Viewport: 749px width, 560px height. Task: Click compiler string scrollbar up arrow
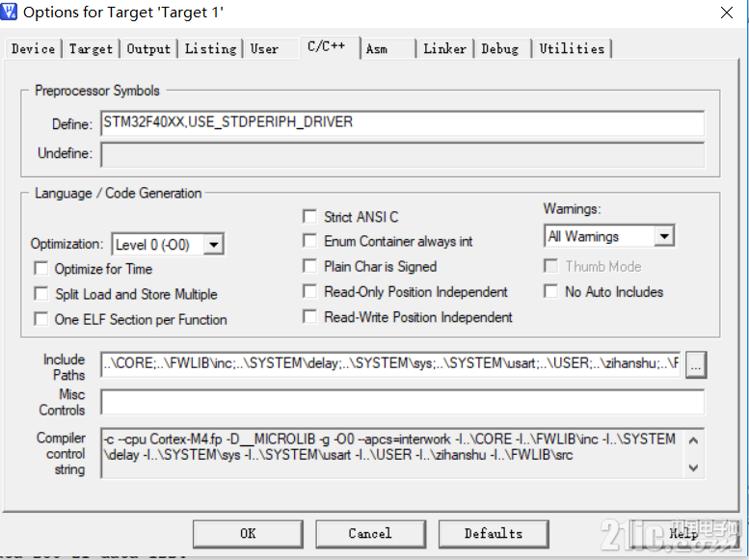(694, 440)
